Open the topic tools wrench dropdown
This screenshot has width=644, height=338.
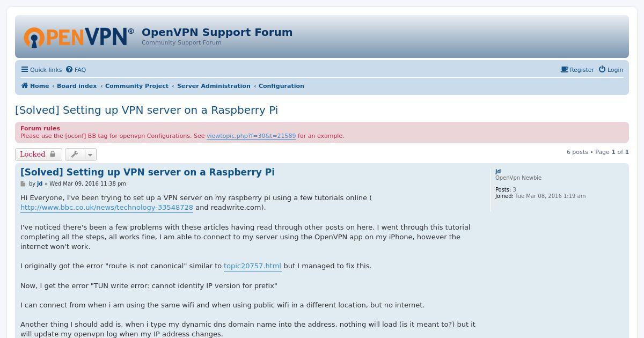80,155
